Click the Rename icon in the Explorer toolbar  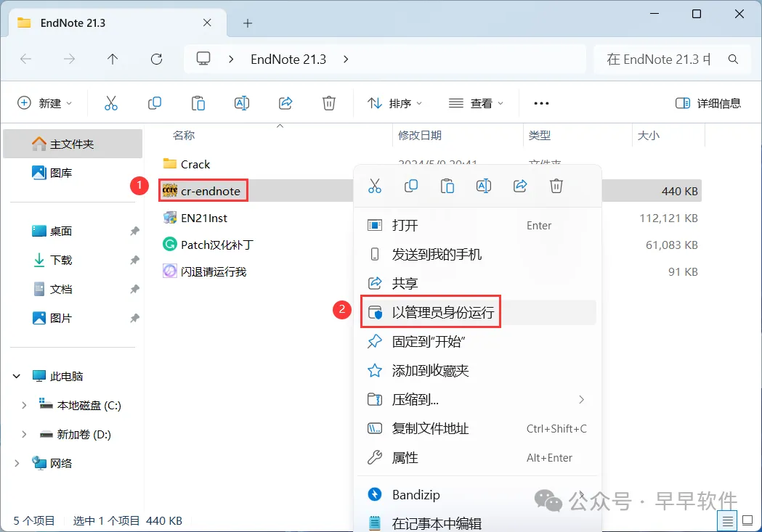point(241,103)
